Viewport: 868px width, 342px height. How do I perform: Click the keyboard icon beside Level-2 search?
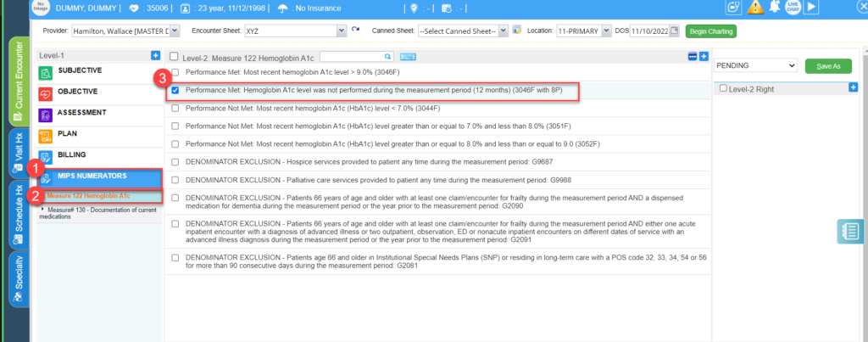pyautogui.click(x=408, y=57)
